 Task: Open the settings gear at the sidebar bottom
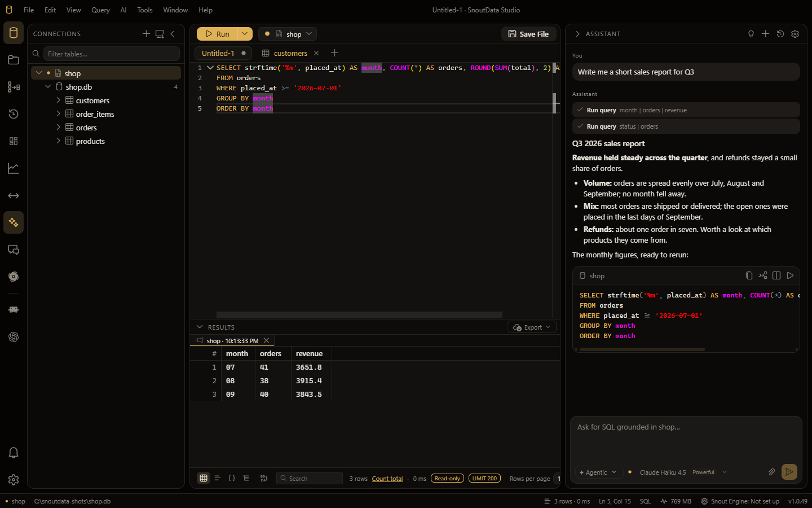pos(14,480)
